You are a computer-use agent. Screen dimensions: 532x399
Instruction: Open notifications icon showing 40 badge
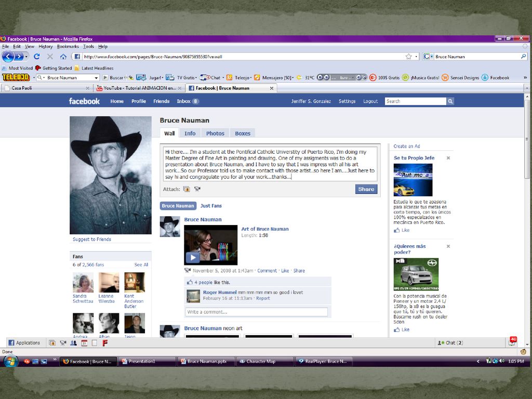click(512, 342)
